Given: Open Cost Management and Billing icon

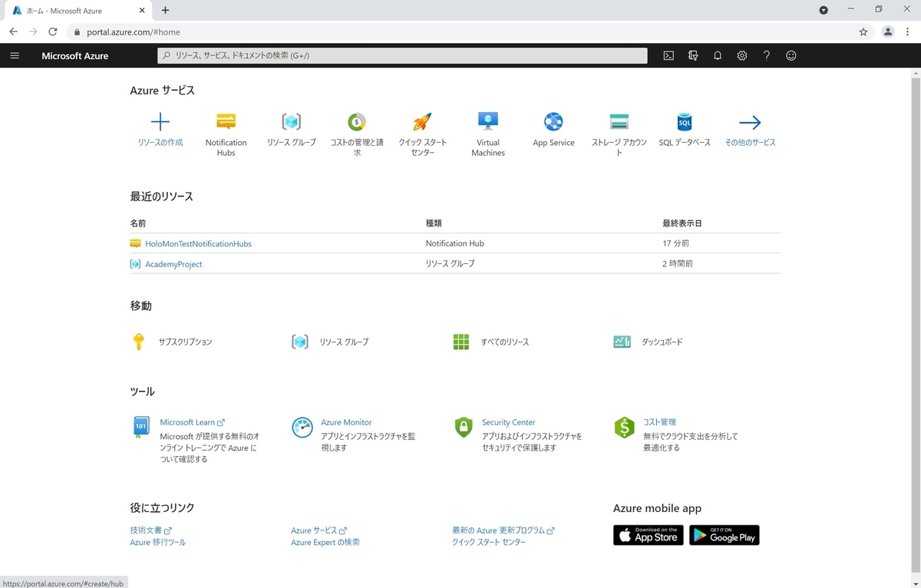Looking at the screenshot, I should point(357,121).
